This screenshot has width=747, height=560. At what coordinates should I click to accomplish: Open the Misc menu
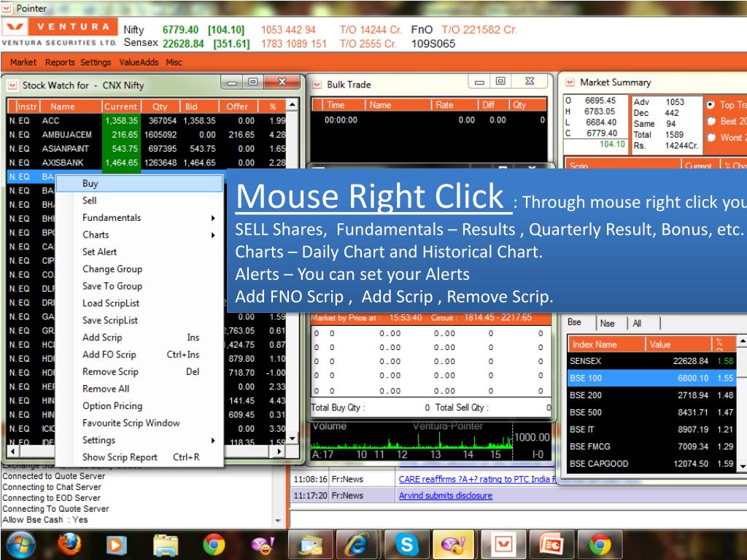[x=174, y=63]
